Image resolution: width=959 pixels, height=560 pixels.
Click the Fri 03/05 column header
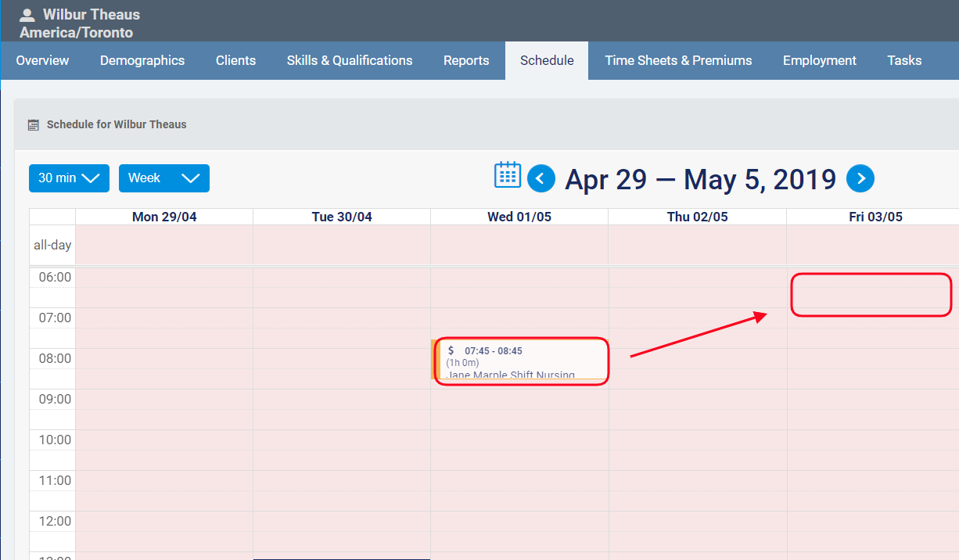[x=875, y=217]
